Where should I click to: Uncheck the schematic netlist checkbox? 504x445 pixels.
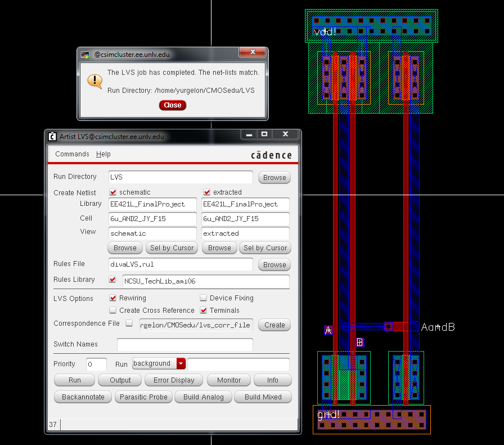tap(112, 192)
